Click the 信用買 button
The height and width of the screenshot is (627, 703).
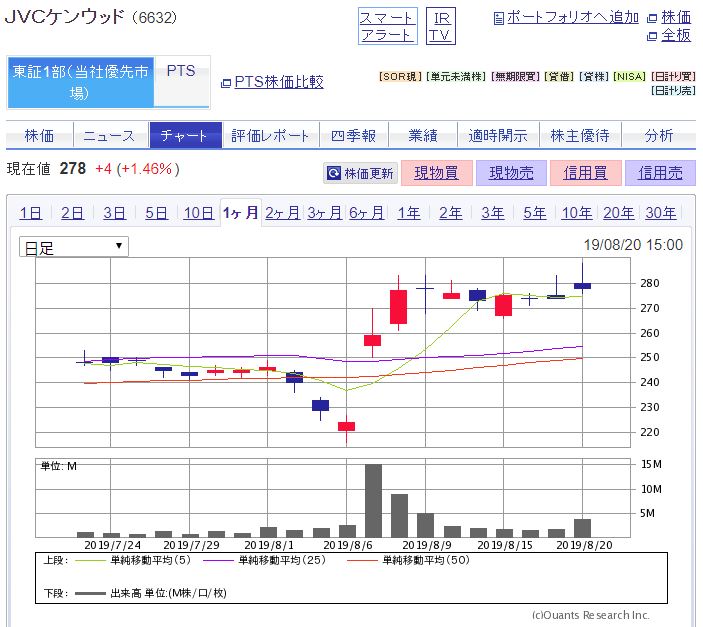[x=586, y=173]
